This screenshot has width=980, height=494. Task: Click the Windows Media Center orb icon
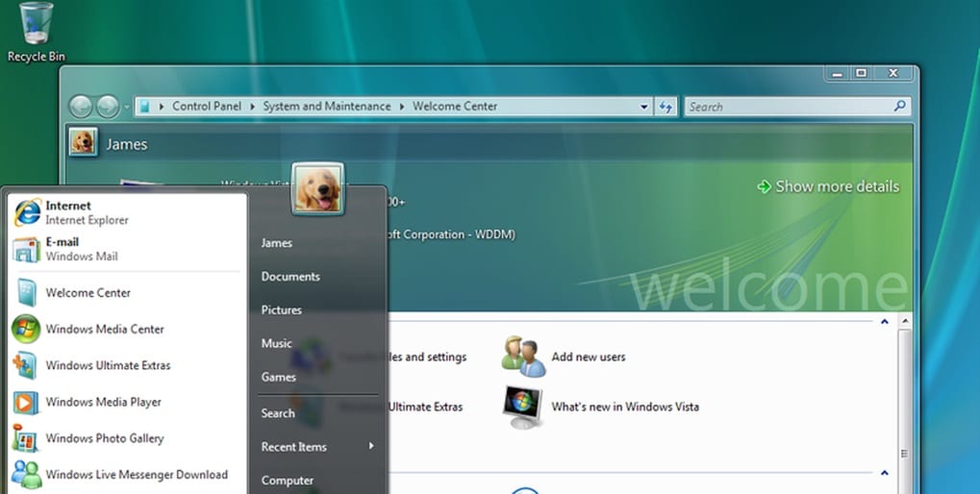click(26, 329)
